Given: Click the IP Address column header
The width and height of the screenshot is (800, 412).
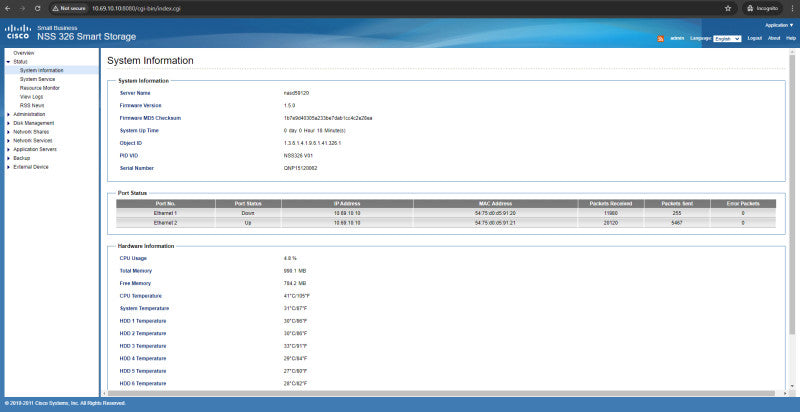Looking at the screenshot, I should pos(347,203).
